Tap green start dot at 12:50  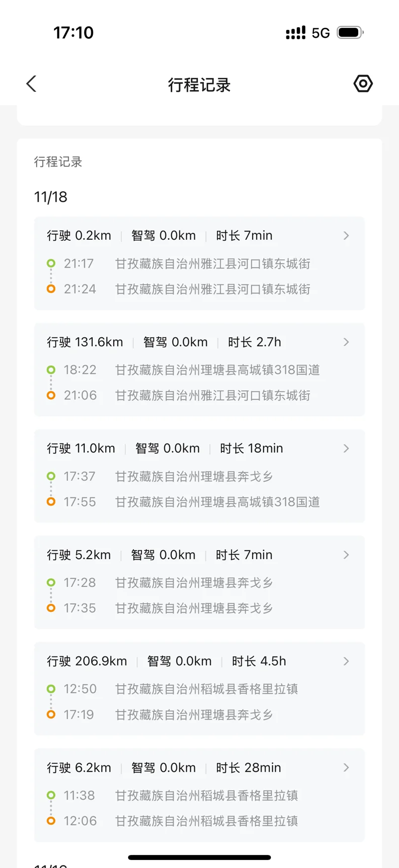coord(51,689)
